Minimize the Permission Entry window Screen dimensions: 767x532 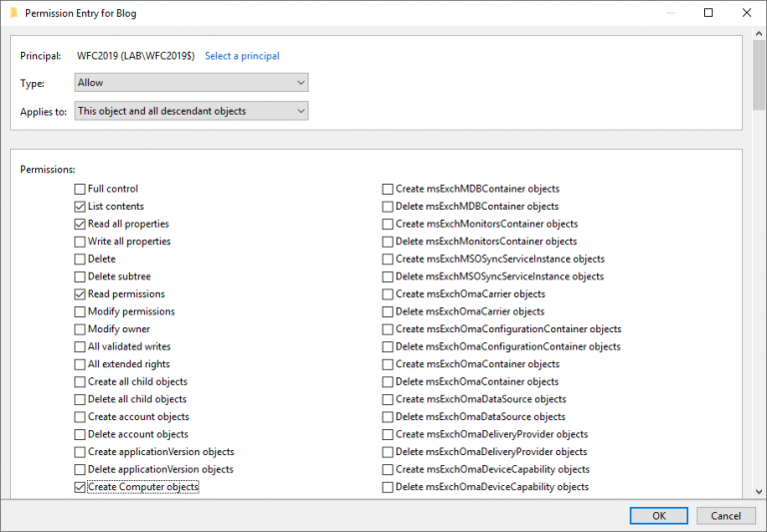(x=672, y=13)
